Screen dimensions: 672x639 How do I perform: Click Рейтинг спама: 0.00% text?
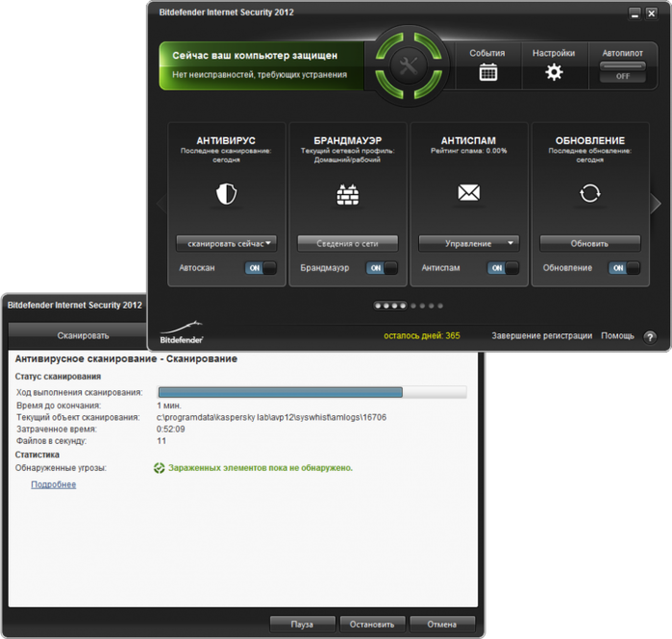tap(468, 151)
